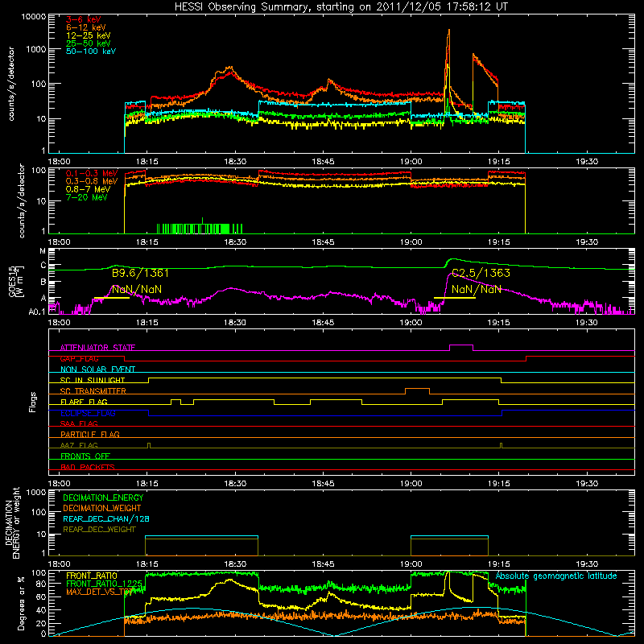Click the green 7-20 MeV count spikes
This screenshot has height=644, width=644.
pyautogui.click(x=200, y=229)
